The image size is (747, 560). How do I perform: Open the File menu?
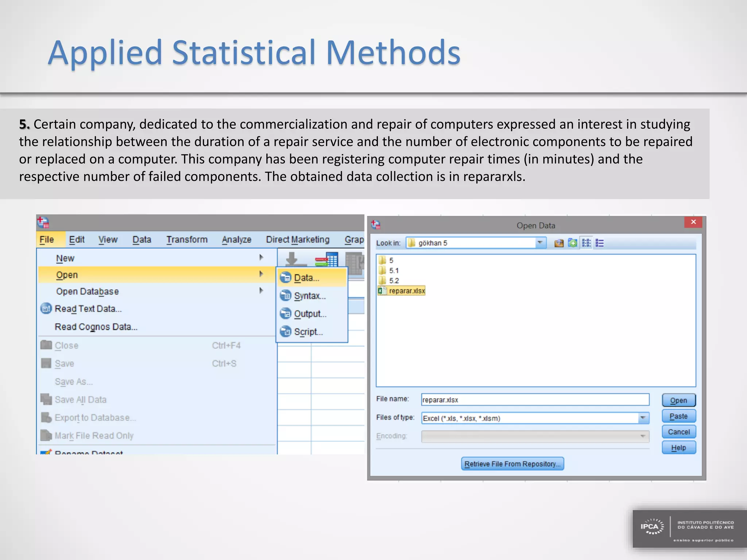47,240
